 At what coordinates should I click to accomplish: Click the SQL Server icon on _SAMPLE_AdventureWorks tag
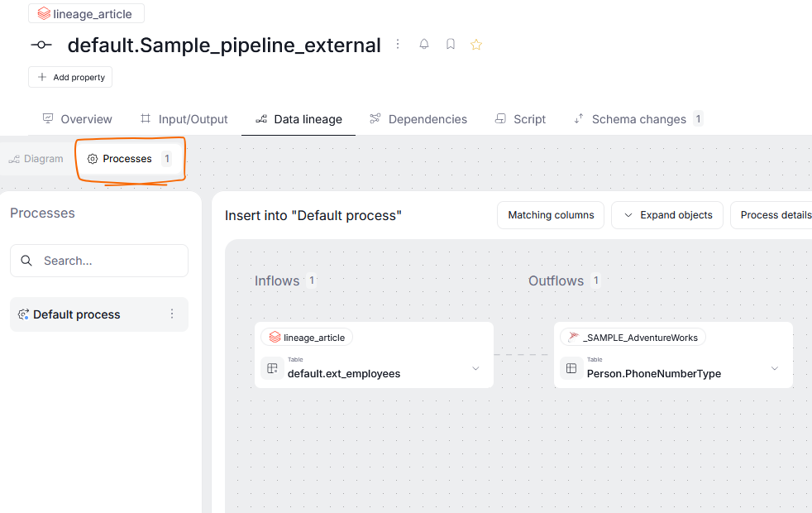click(x=574, y=338)
